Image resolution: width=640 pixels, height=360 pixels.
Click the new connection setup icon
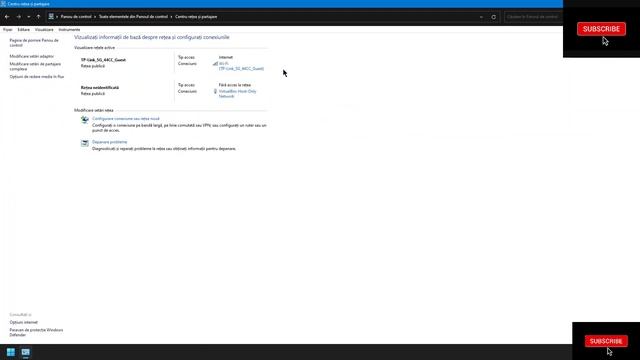84,120
